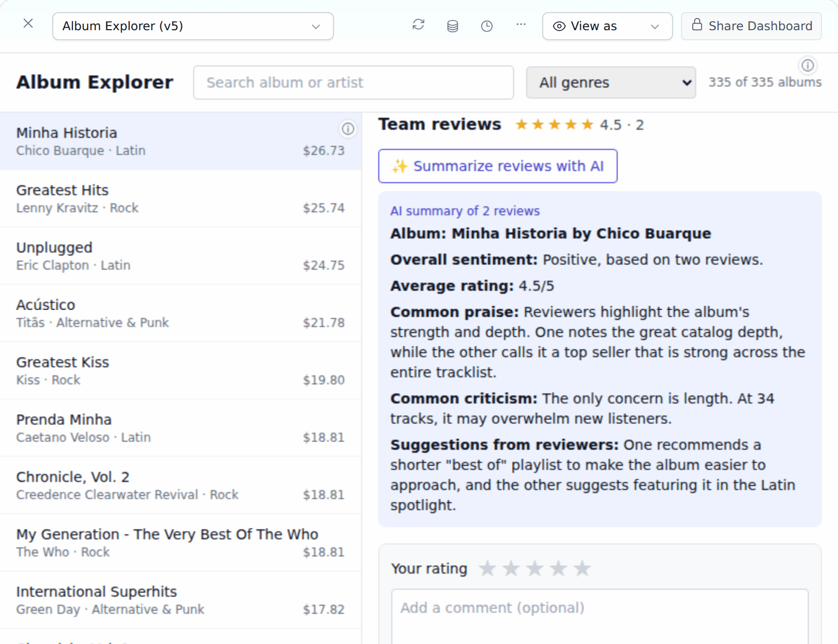Click the Add a comment text box
Image resolution: width=838 pixels, height=644 pixels.
pos(600,617)
